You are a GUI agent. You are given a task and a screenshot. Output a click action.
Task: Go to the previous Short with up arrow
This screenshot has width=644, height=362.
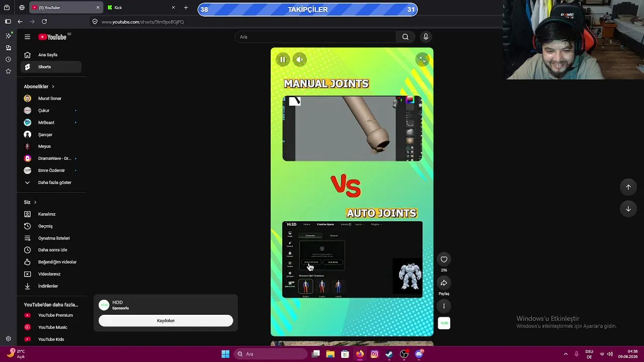click(628, 187)
